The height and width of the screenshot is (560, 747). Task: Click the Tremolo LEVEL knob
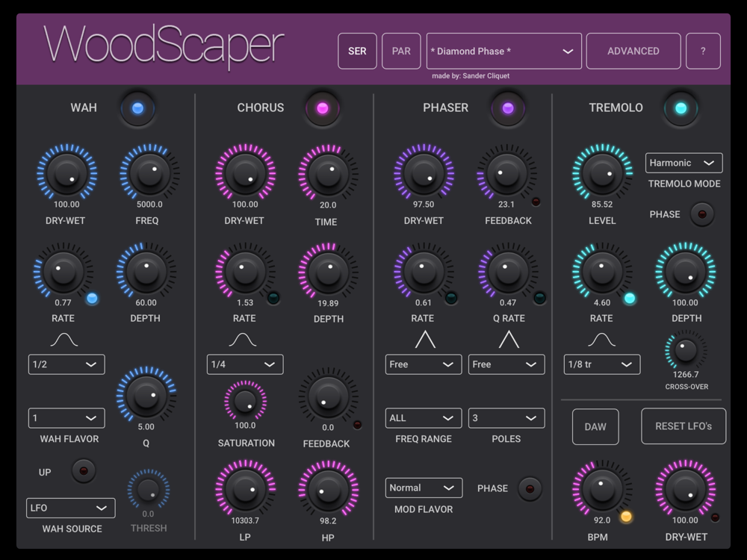pyautogui.click(x=602, y=173)
